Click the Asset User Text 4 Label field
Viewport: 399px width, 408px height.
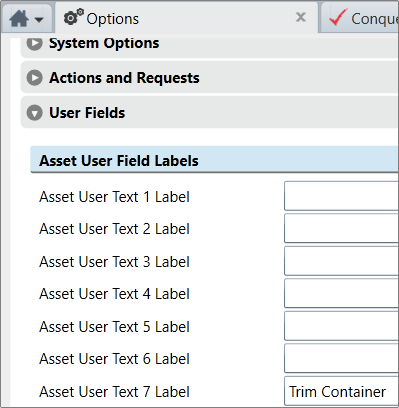click(341, 293)
